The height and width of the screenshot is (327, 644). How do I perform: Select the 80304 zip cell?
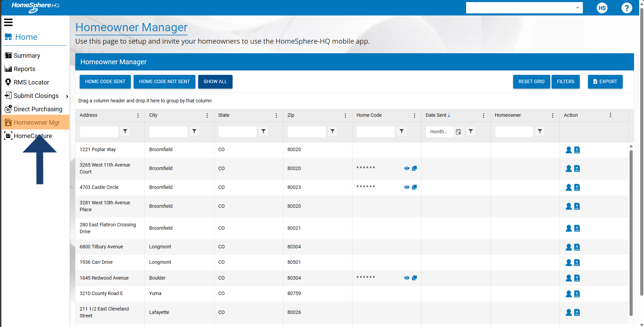pyautogui.click(x=317, y=278)
